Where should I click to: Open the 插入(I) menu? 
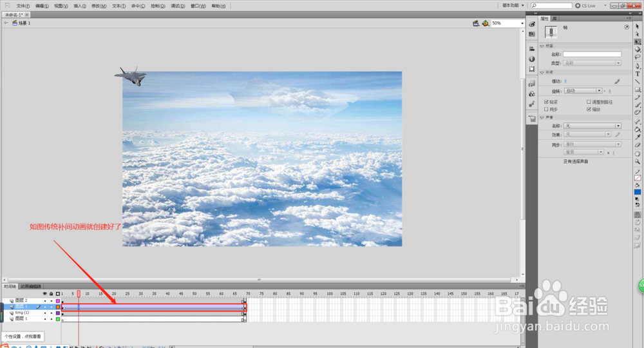[x=80, y=6]
